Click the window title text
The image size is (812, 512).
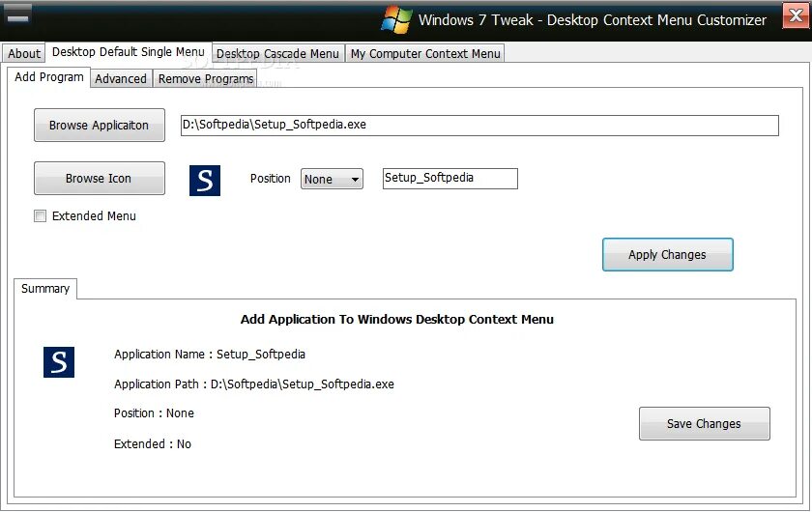pos(593,20)
